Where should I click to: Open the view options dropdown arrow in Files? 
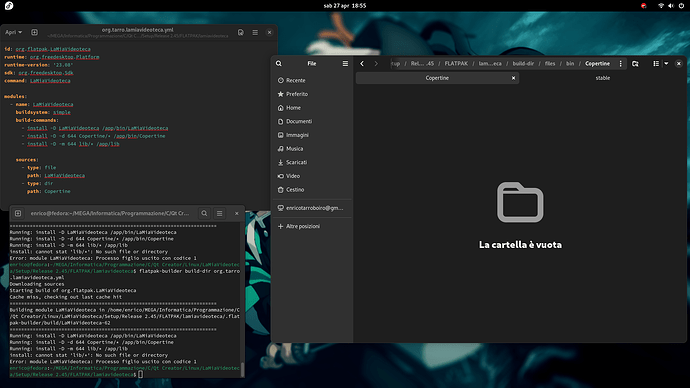coord(666,63)
